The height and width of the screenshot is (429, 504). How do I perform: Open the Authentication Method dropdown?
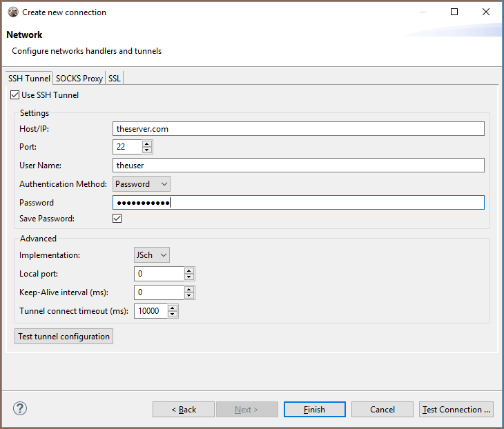click(141, 184)
